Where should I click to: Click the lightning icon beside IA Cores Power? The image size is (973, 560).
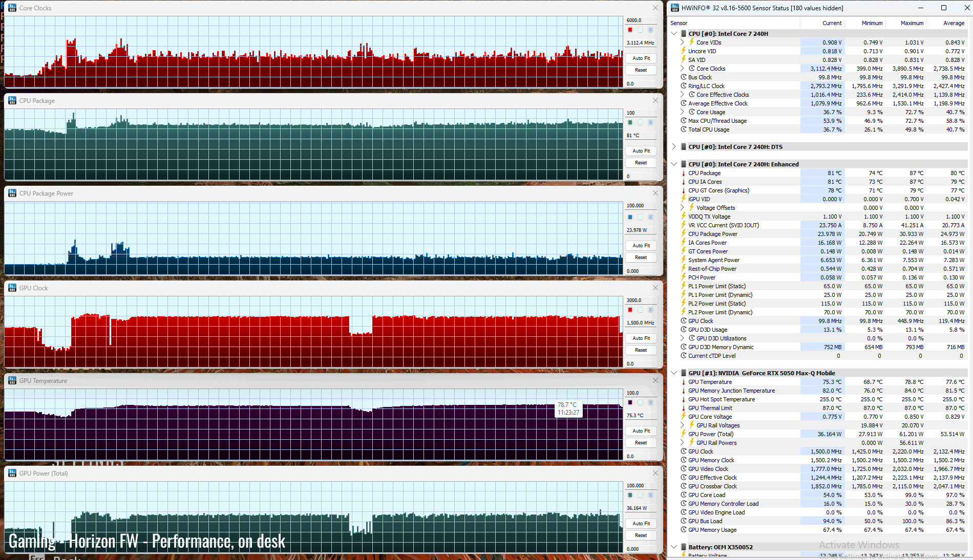pos(684,243)
